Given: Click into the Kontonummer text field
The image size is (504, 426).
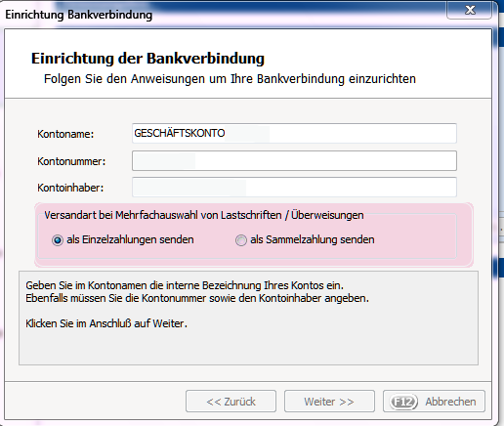Looking at the screenshot, I should click(x=294, y=160).
